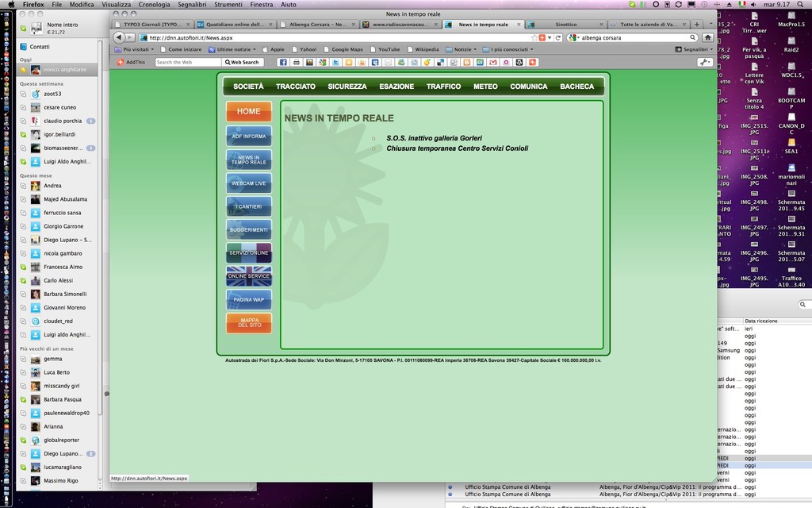Click the Search the Web input field
Viewport: 812px width, 508px height.
point(187,62)
